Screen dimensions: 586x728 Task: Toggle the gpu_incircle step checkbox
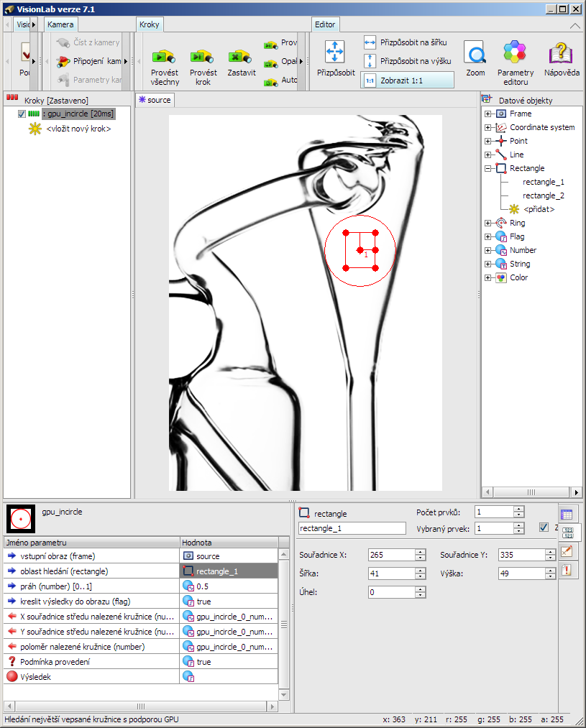click(x=22, y=114)
